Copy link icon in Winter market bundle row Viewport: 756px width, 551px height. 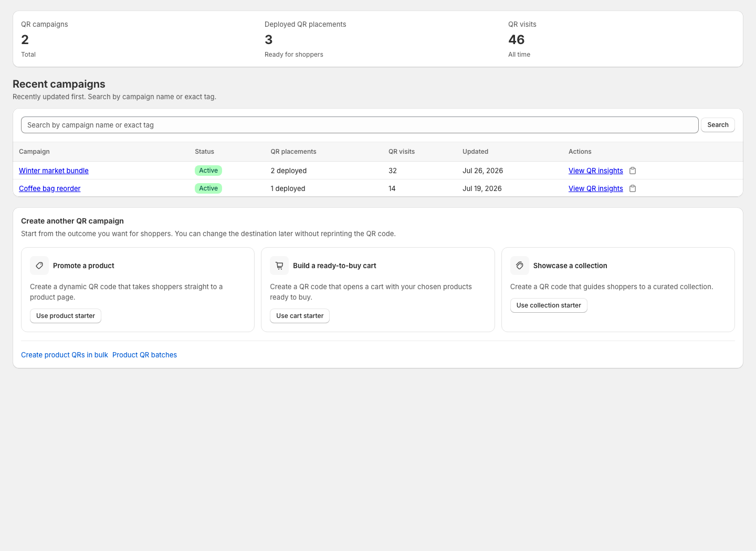[633, 171]
